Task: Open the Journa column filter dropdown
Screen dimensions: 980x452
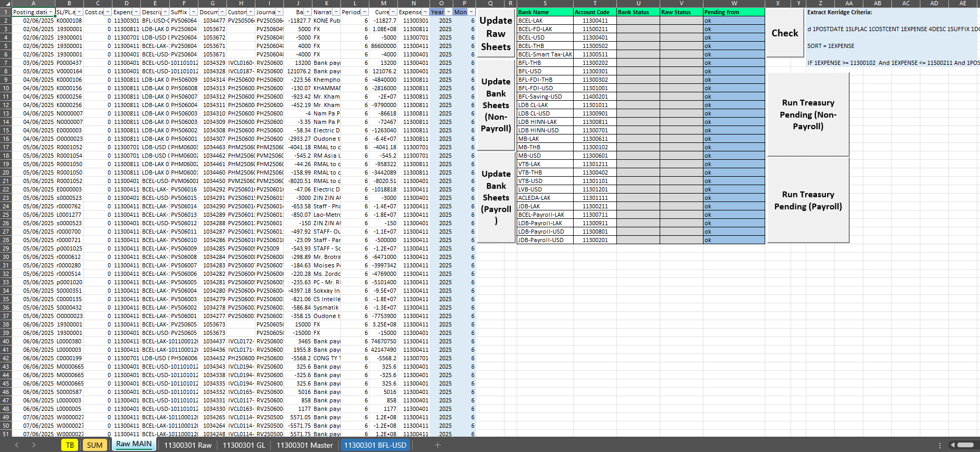Action: (279, 12)
